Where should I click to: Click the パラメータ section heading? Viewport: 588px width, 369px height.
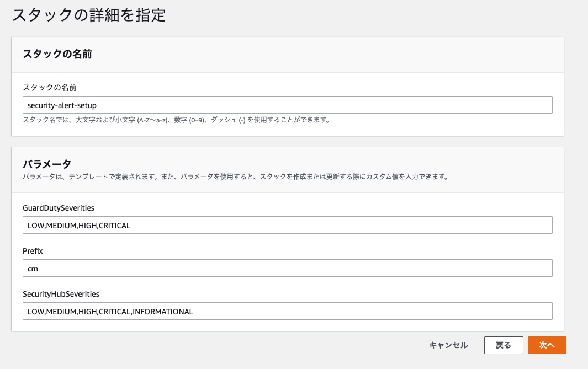click(47, 164)
